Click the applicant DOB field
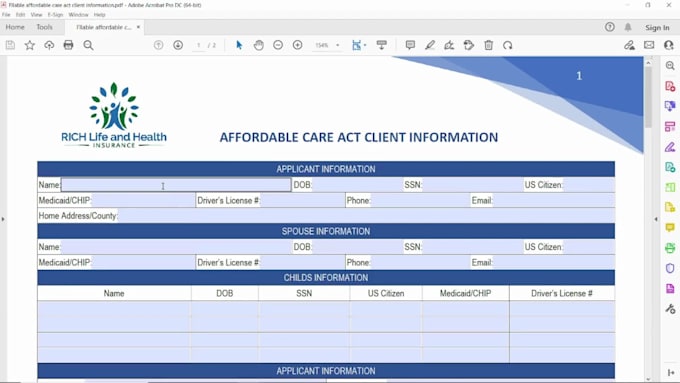 [357, 185]
